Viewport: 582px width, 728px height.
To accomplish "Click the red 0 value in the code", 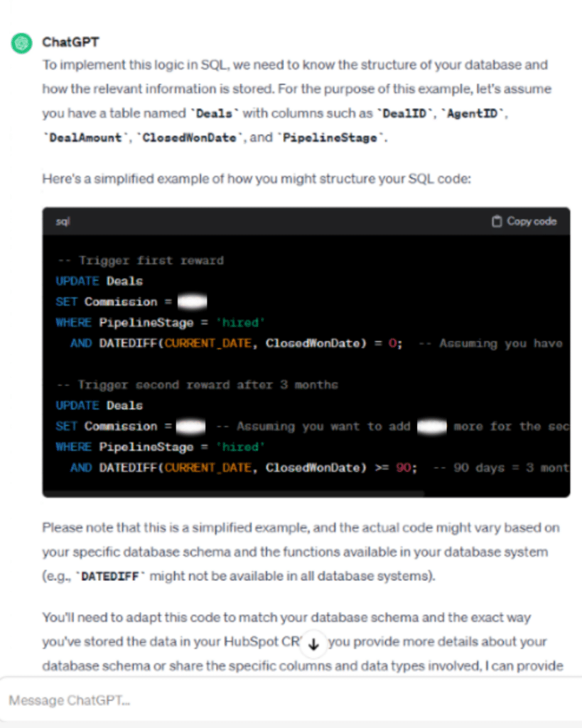I will (x=392, y=343).
